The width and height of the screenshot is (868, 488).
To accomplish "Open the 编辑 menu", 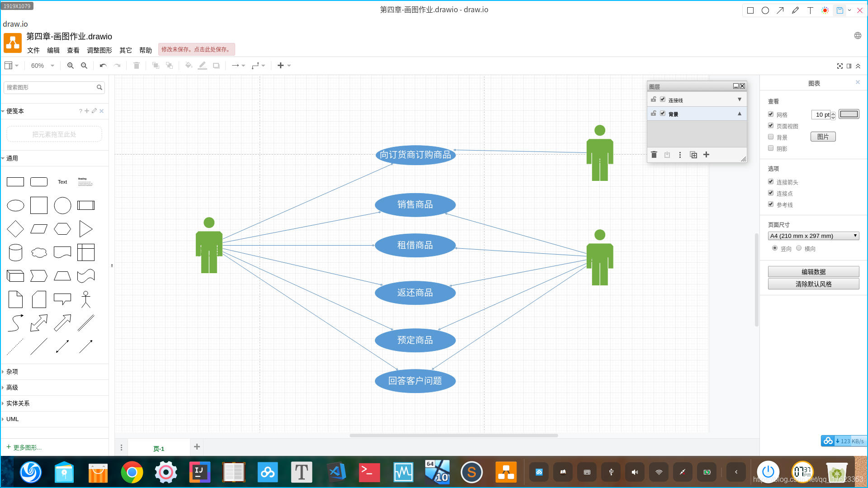I will click(x=53, y=50).
